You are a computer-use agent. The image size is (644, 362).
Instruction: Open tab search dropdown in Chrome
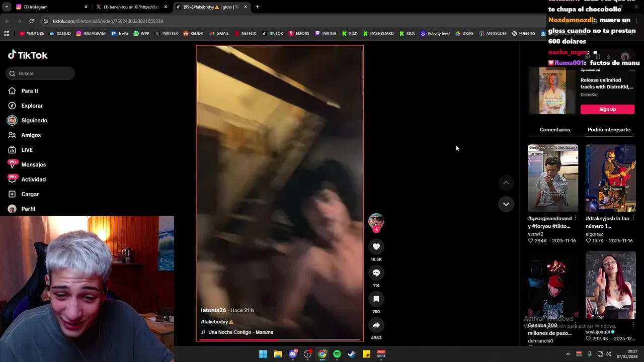coord(7,7)
